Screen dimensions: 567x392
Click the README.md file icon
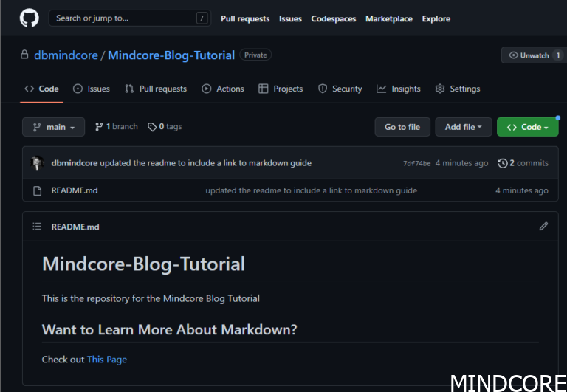[37, 190]
